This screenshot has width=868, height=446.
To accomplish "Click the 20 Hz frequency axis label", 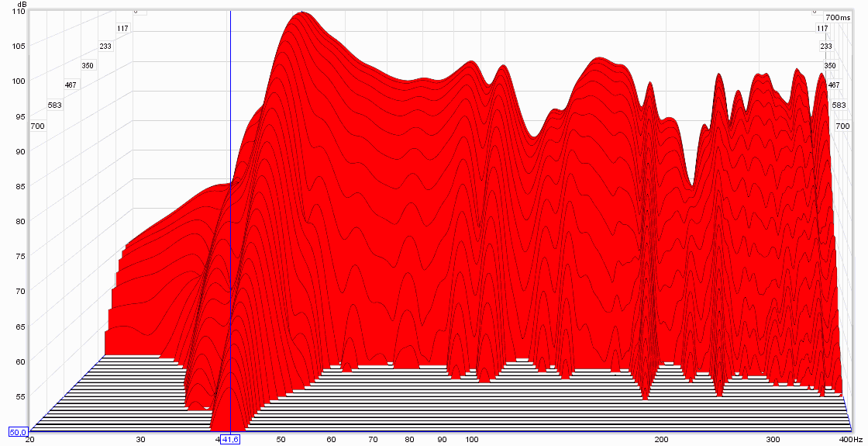I will coord(30,440).
